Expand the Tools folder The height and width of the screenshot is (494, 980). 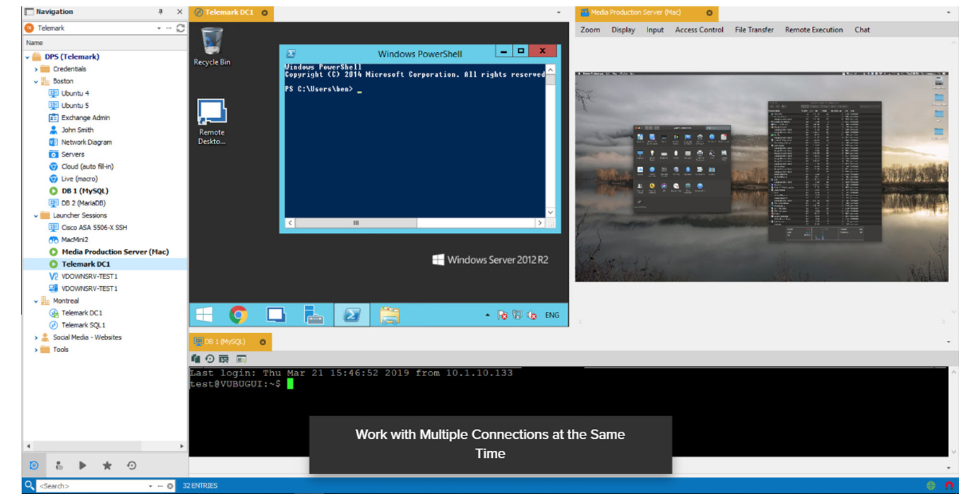[36, 349]
